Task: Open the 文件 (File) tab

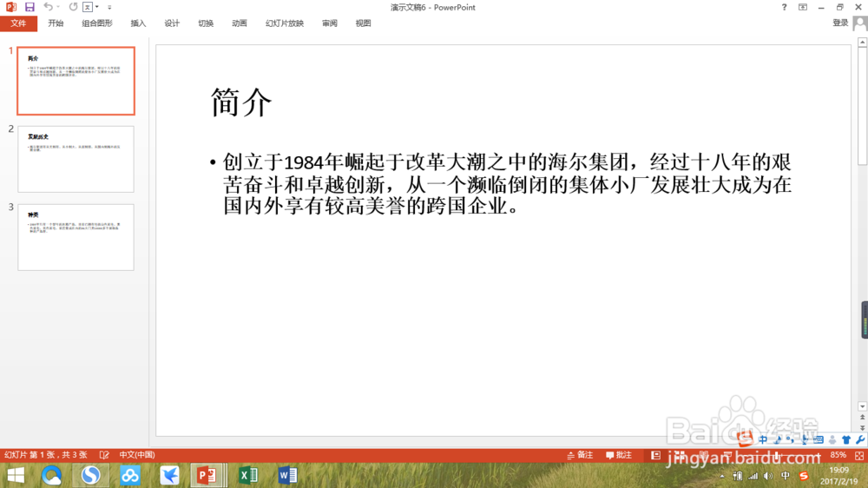Action: pyautogui.click(x=18, y=23)
